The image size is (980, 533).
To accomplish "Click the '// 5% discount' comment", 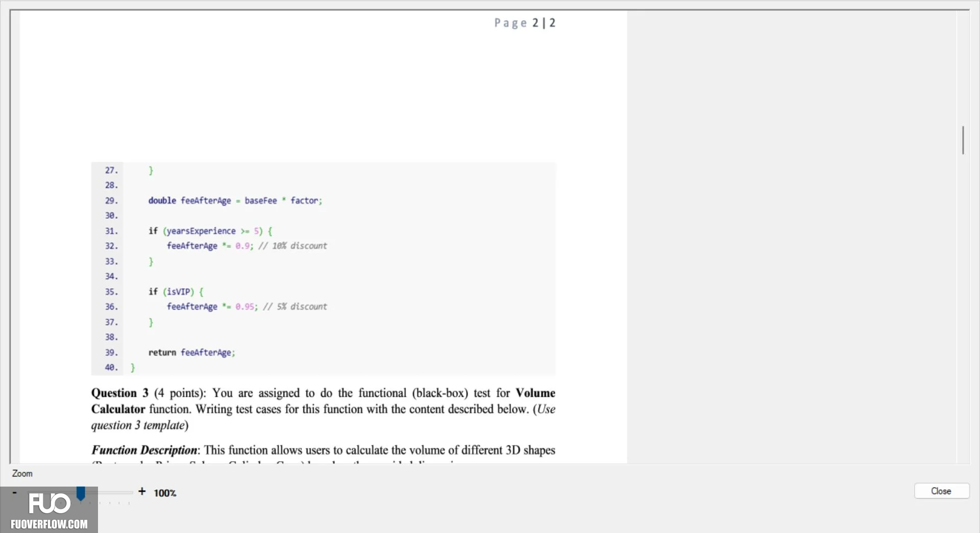I will (295, 307).
